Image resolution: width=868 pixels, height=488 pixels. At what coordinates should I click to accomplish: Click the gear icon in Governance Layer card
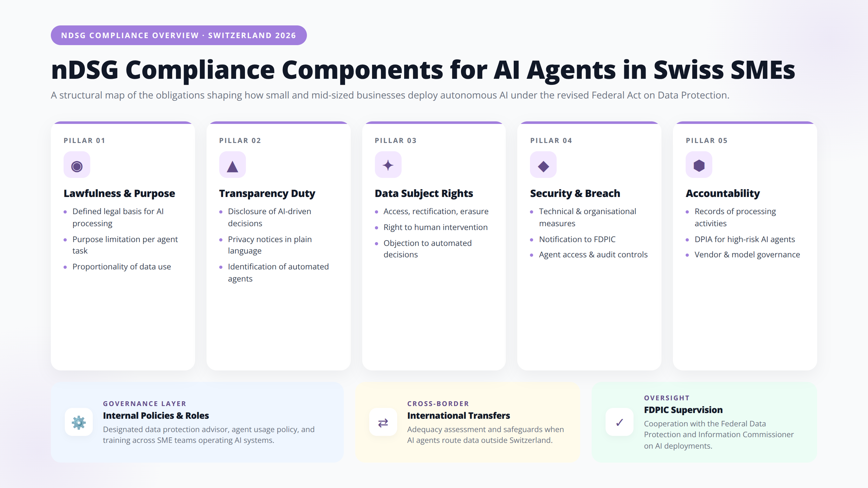(x=79, y=422)
